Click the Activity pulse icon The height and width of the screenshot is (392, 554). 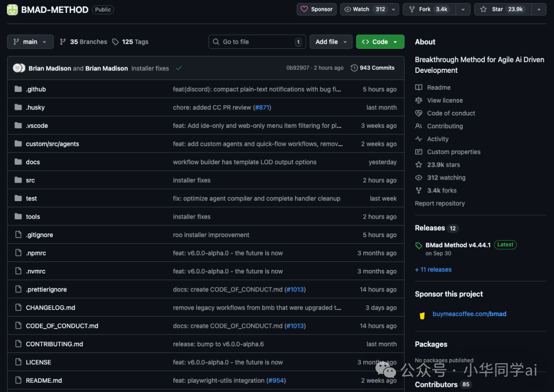coord(419,139)
